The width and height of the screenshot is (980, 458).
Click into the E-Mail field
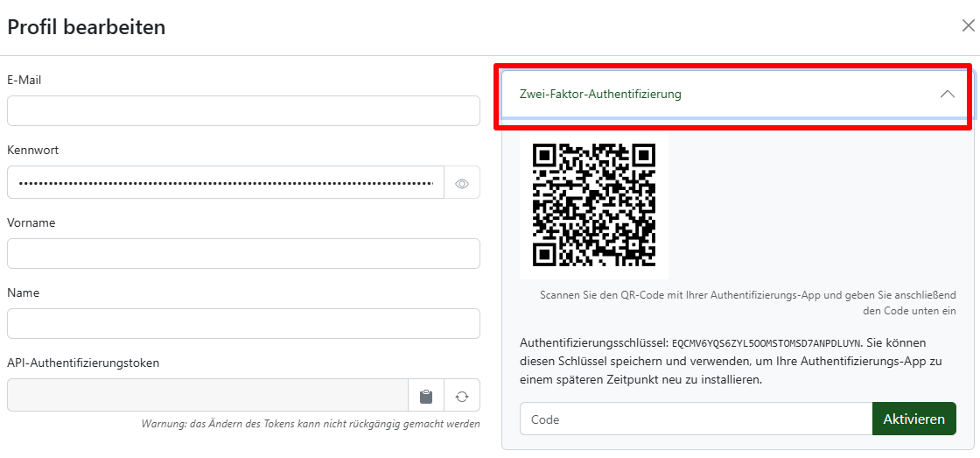click(244, 111)
